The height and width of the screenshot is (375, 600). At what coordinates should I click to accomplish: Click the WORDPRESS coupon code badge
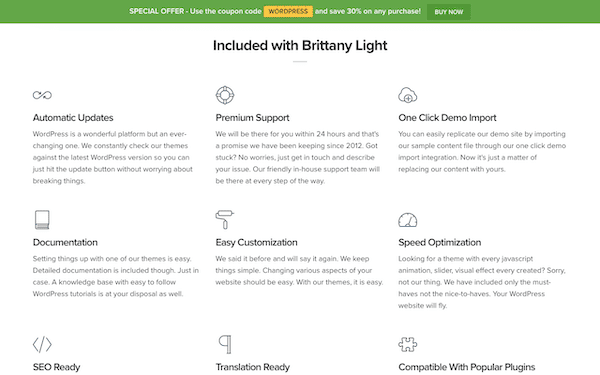click(288, 11)
